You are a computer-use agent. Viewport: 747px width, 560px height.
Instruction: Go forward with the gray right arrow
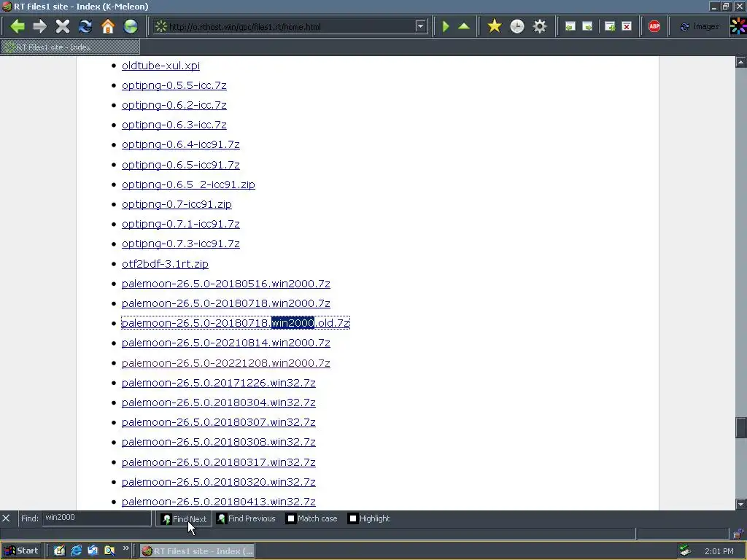[x=40, y=26]
